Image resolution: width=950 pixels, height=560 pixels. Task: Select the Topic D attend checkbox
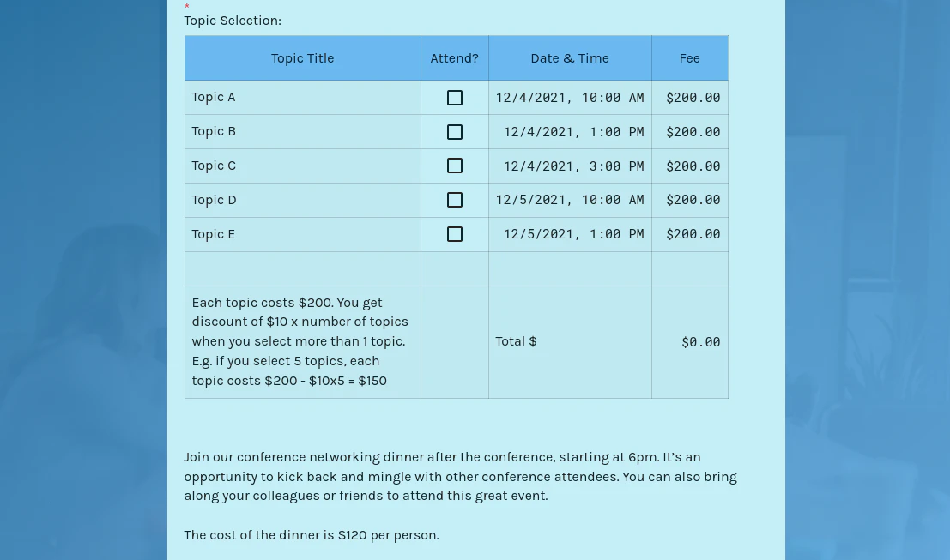coord(454,200)
